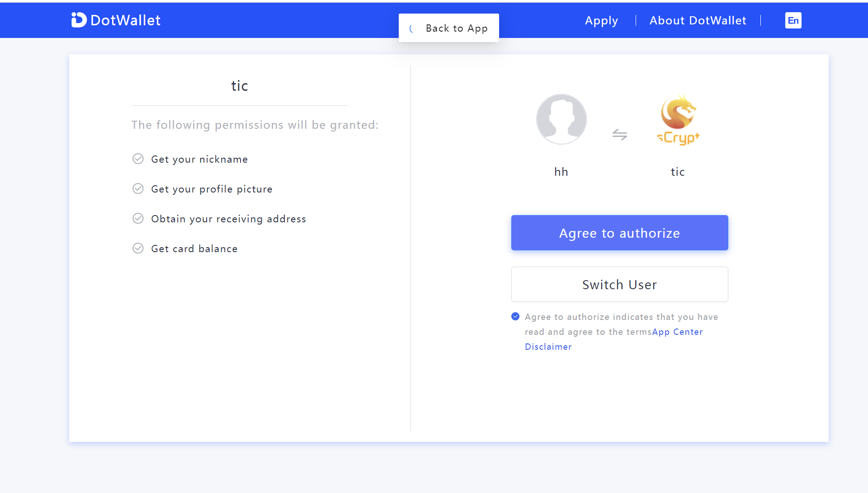868x493 pixels.
Task: Click check icon beside Get card balance
Action: point(138,249)
